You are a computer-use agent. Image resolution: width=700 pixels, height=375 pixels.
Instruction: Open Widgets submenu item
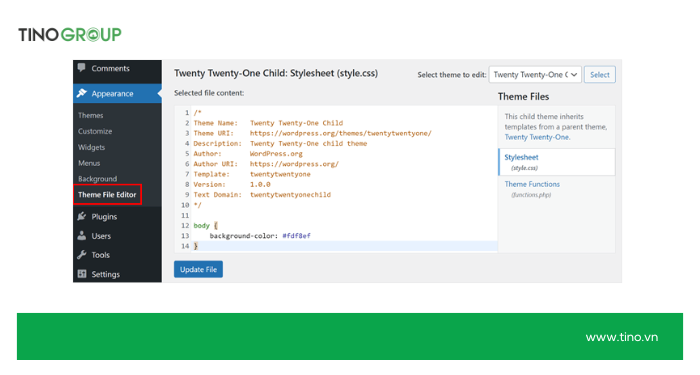click(92, 147)
